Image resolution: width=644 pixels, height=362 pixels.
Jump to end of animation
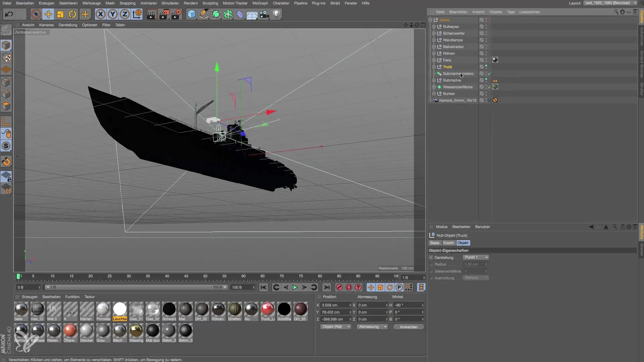click(x=327, y=287)
